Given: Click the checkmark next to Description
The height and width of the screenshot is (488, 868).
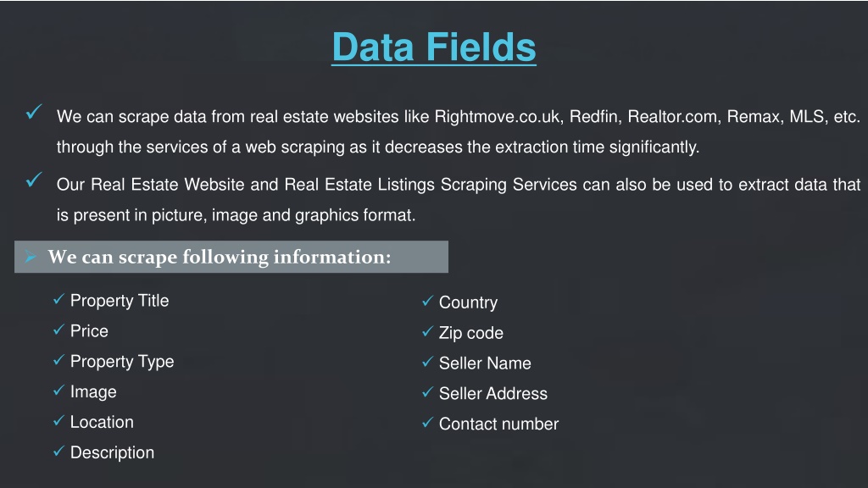Looking at the screenshot, I should tap(58, 452).
